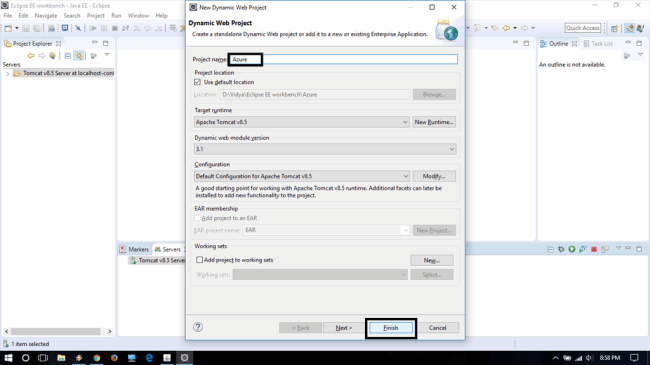Open Back navigation history dropdown arrow
This screenshot has width=650, height=365.
coord(515,28)
